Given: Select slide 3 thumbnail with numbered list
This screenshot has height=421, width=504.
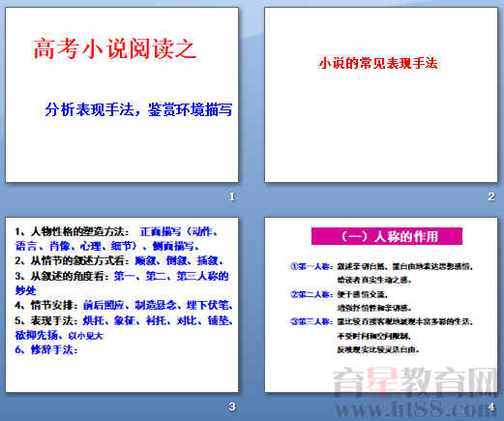Looking at the screenshot, I should pyautogui.click(x=122, y=305).
